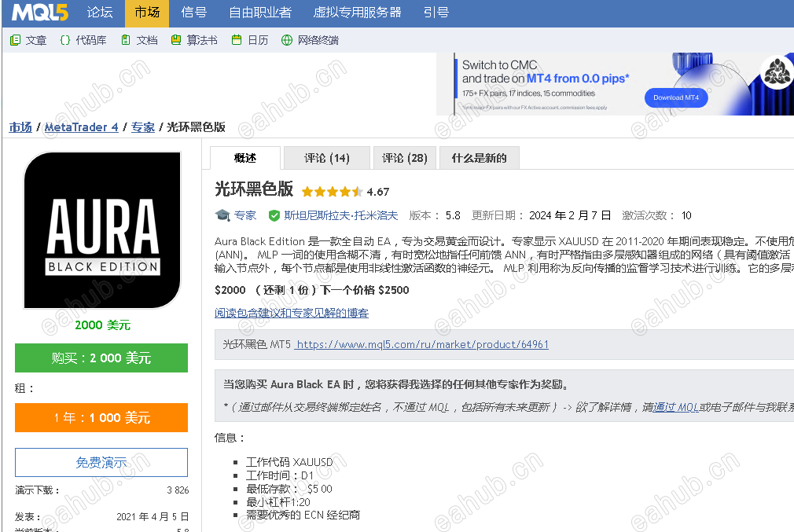Select the 市场 market menu item
This screenshot has width=794, height=532.
(x=147, y=12)
